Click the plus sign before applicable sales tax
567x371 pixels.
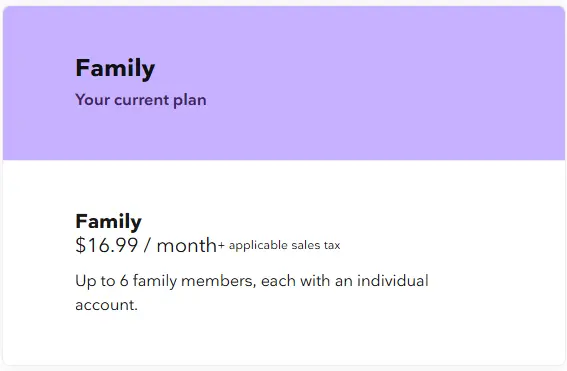(x=221, y=246)
